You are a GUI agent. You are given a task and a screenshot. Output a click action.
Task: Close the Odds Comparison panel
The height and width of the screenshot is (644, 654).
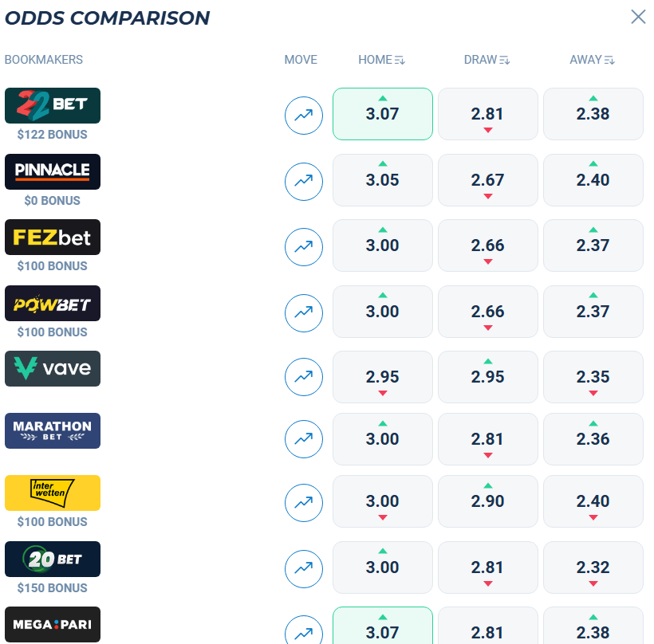tap(638, 17)
